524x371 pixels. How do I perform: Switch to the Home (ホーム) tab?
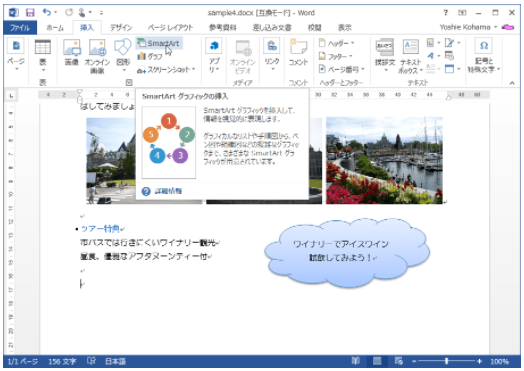tap(55, 28)
